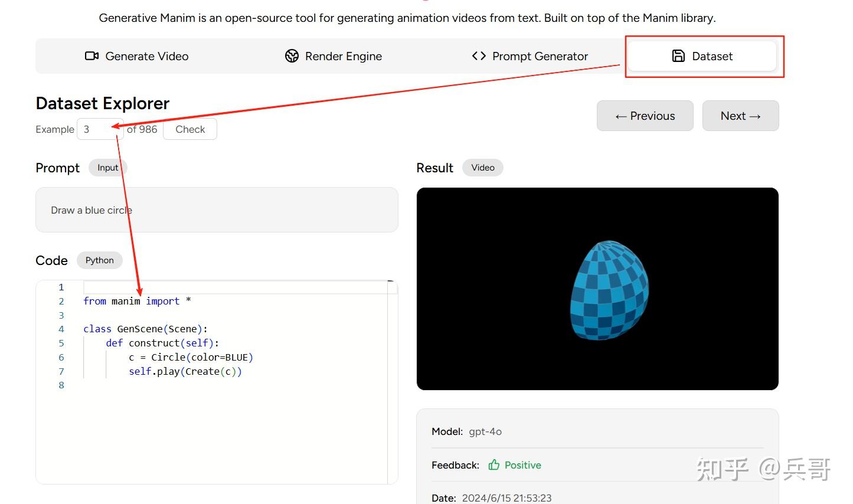Open the Generate Video tab
Image resolution: width=853 pixels, height=504 pixels.
point(137,56)
